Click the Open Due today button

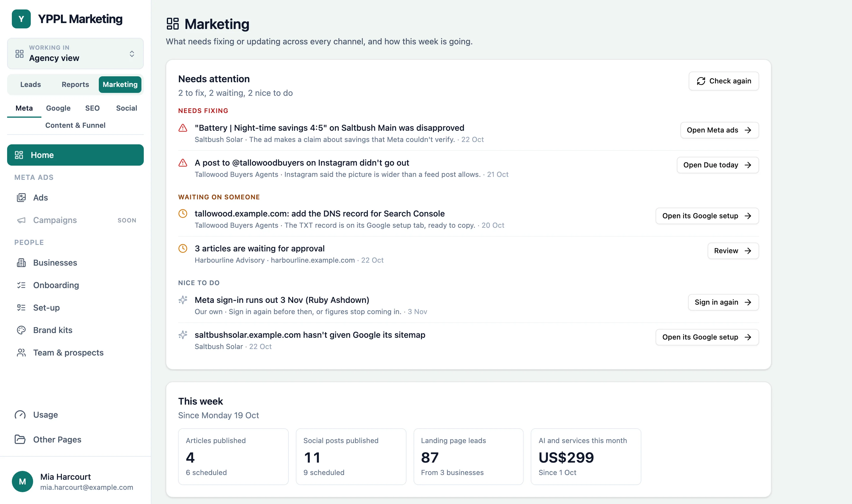(x=717, y=165)
